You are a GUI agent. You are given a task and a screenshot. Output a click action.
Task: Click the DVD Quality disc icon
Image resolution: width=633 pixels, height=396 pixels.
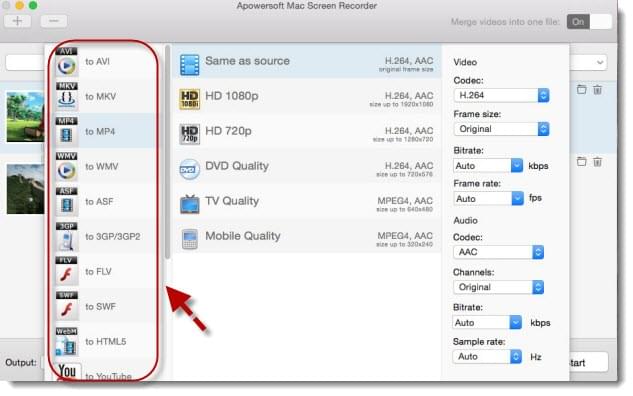pos(189,169)
